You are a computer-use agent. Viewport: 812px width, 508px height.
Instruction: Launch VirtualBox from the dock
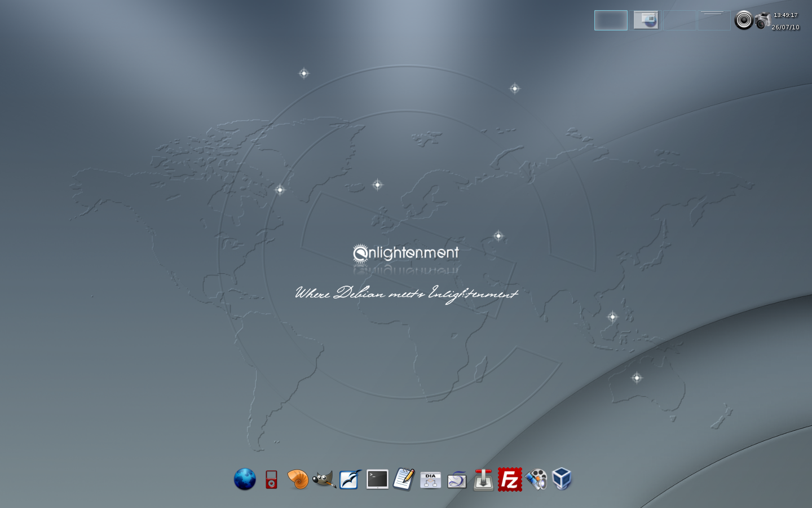click(x=562, y=479)
